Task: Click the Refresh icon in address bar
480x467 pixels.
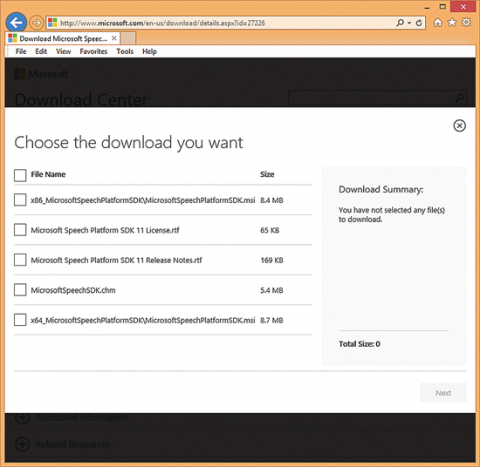Action: pyautogui.click(x=419, y=23)
